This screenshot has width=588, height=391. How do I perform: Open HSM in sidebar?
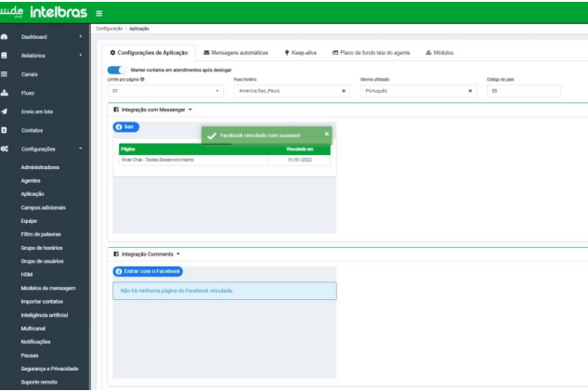(x=27, y=275)
